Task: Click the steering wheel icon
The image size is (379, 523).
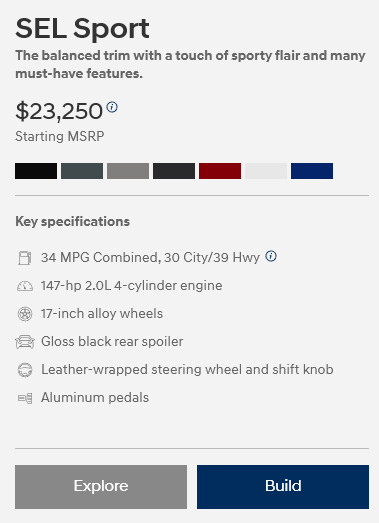Action: (x=25, y=370)
